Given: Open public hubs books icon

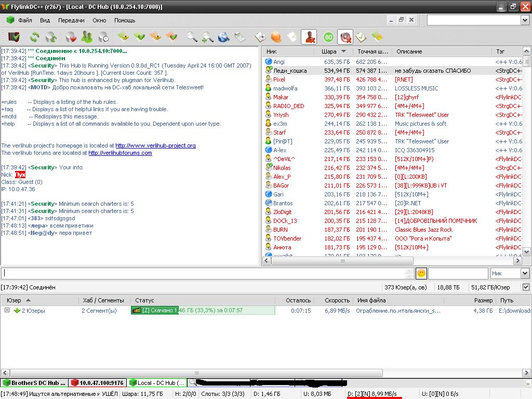Looking at the screenshot, I should [14, 37].
